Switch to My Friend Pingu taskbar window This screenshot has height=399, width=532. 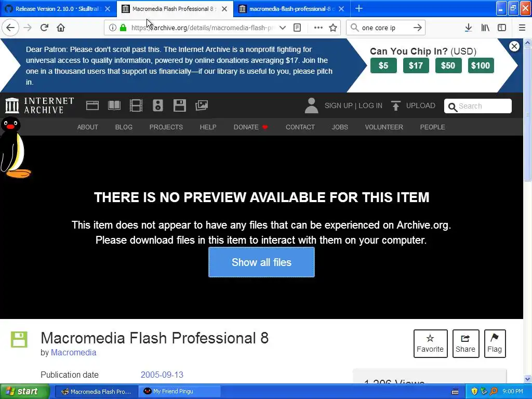(x=180, y=392)
